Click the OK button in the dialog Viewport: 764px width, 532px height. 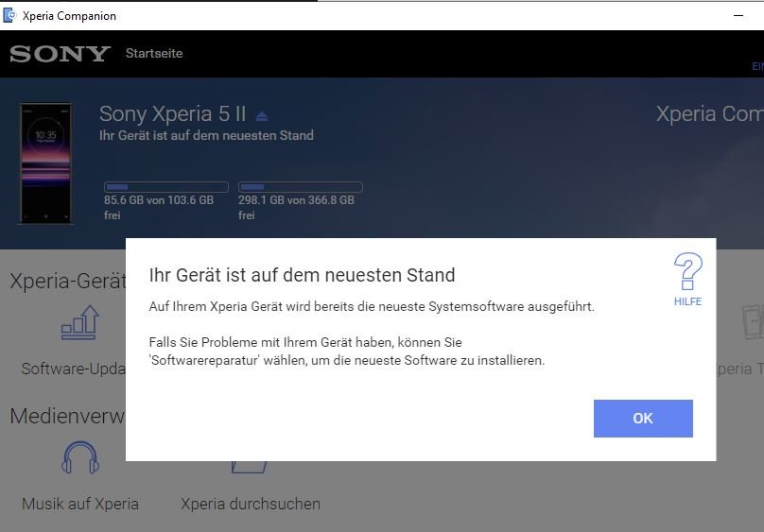643,419
